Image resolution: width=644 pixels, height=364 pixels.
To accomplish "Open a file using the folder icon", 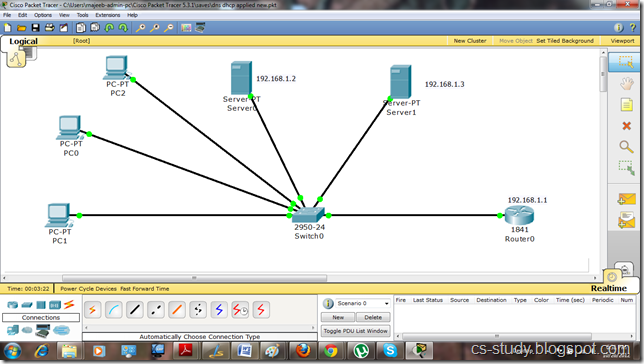I will coord(21,28).
